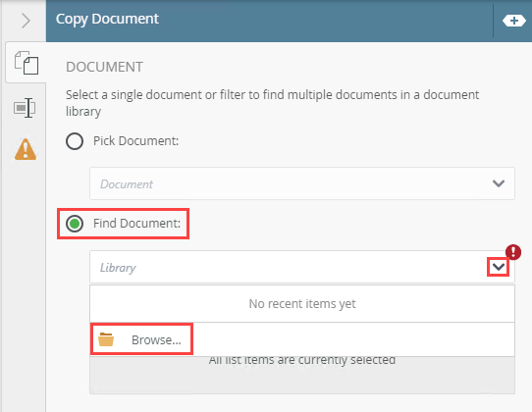Click the Copy Document header title
532x412 pixels.
click(107, 19)
